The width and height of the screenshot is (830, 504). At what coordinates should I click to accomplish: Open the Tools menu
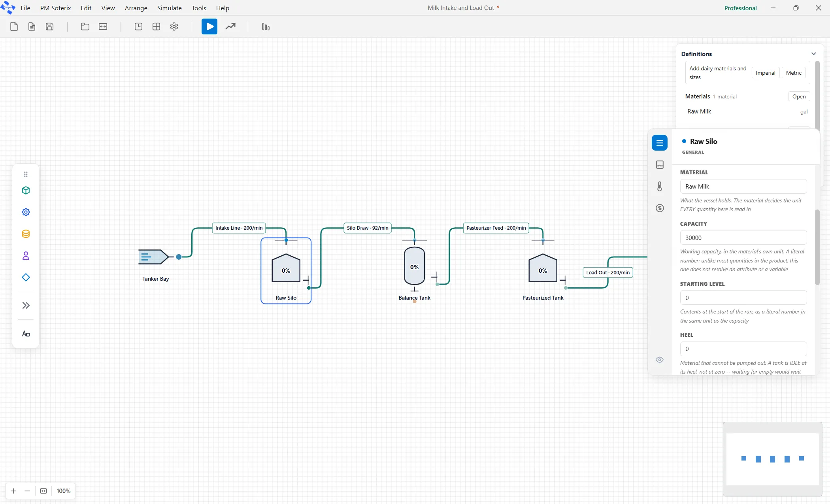tap(199, 8)
